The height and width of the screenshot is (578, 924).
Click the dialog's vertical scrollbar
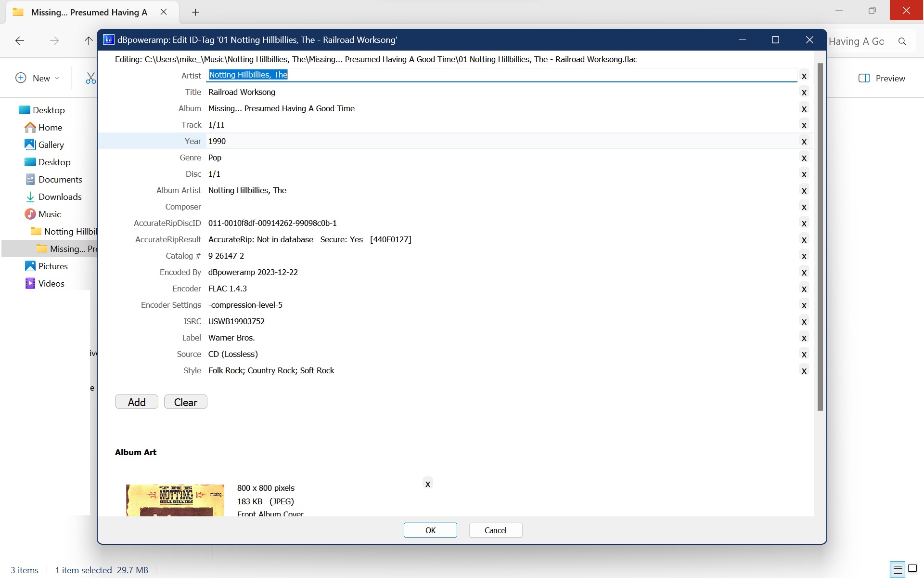tap(820, 236)
